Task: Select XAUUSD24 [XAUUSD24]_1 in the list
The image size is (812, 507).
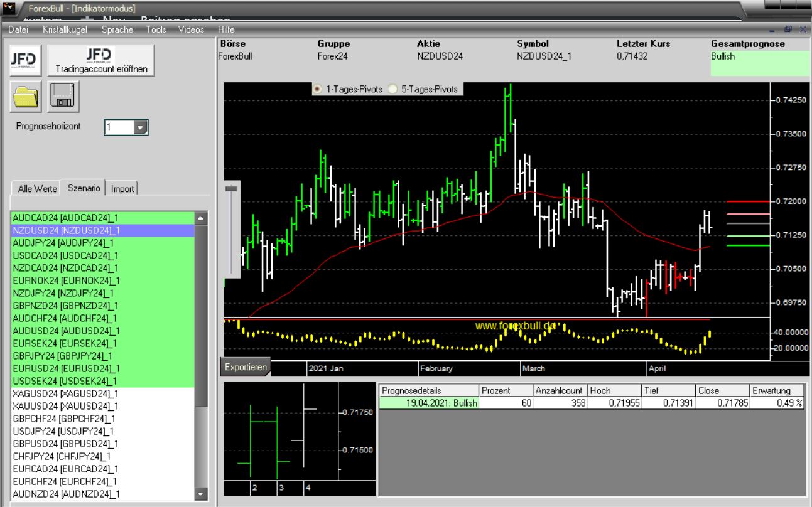Action: coord(103,406)
